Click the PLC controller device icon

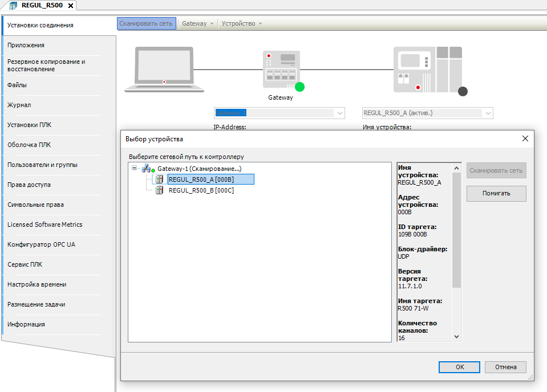(x=427, y=69)
